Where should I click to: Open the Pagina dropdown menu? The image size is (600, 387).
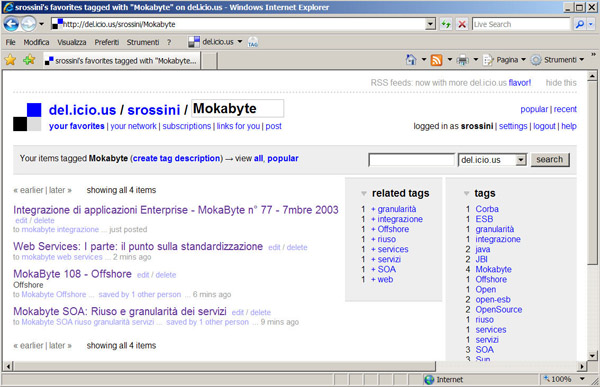523,59
